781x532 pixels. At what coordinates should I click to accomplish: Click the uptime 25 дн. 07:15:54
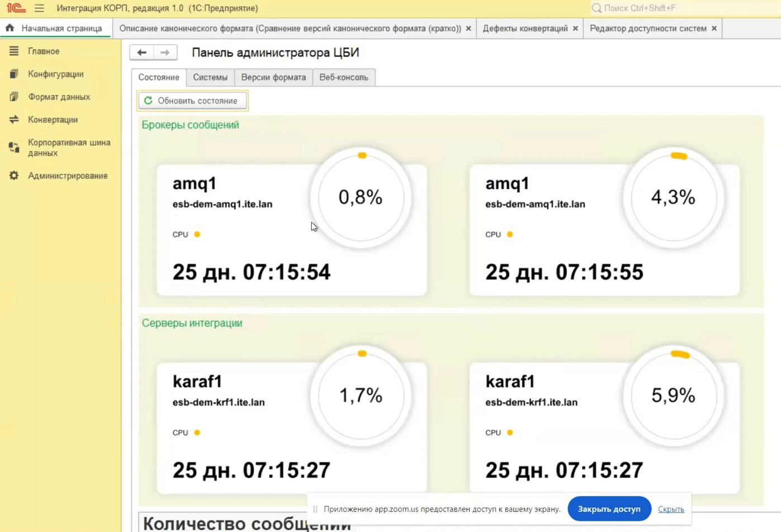click(x=251, y=272)
